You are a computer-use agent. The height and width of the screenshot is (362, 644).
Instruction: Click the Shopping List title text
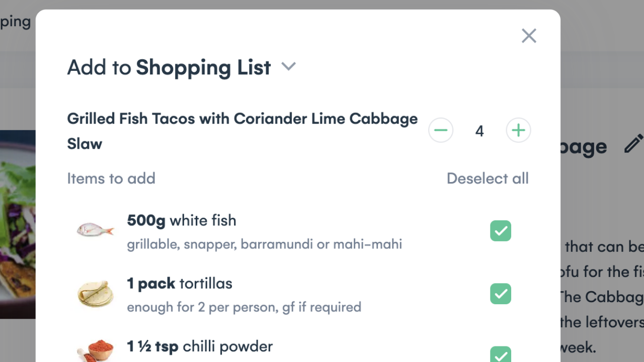pos(203,67)
